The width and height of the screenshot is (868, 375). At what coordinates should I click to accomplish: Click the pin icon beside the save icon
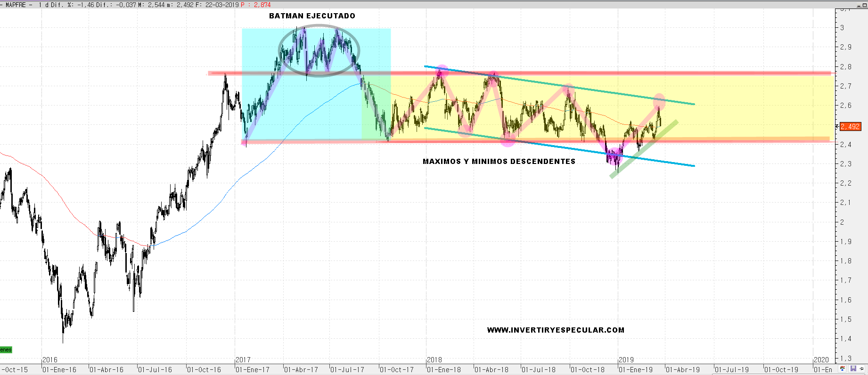click(x=862, y=369)
